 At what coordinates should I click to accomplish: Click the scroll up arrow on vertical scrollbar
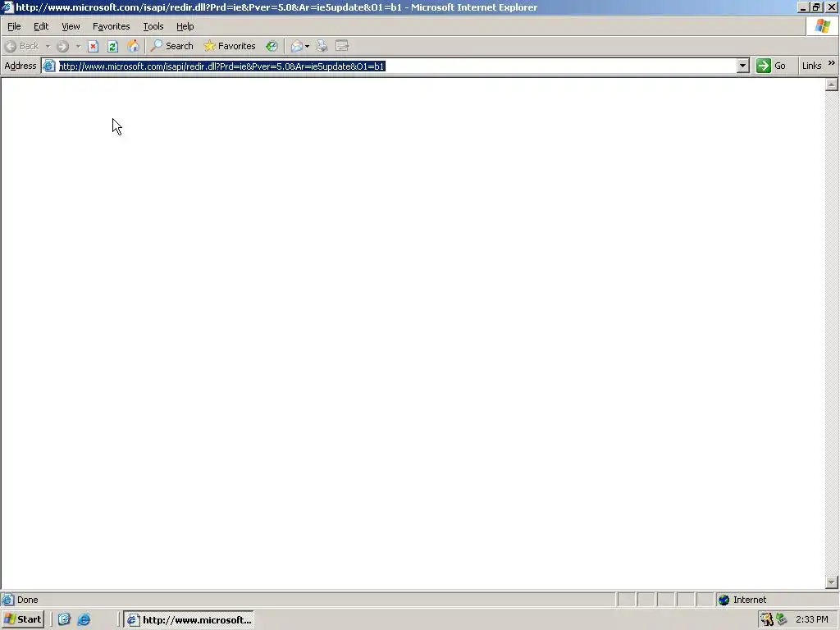[x=832, y=84]
